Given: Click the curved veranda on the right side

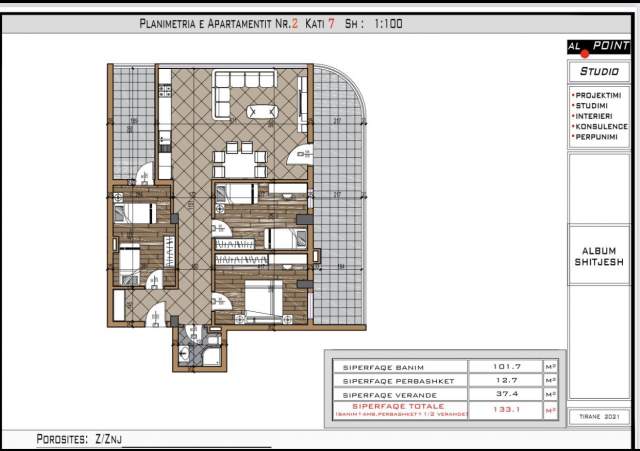Looking at the screenshot, I should 338,195.
